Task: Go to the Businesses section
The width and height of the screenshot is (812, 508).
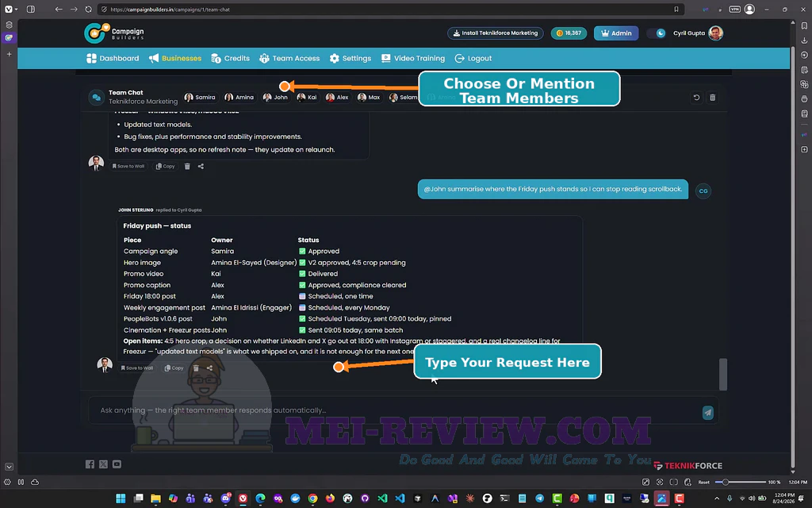Action: 175,59
